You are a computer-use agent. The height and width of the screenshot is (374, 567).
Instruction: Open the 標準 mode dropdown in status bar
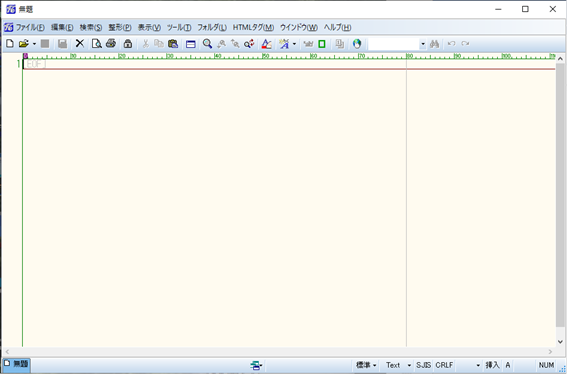click(x=366, y=365)
